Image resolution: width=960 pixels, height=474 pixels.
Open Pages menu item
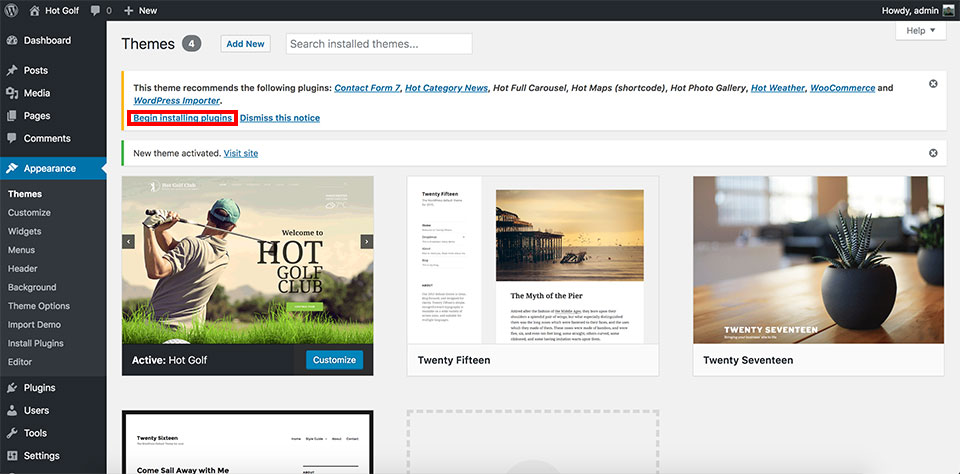click(x=37, y=116)
